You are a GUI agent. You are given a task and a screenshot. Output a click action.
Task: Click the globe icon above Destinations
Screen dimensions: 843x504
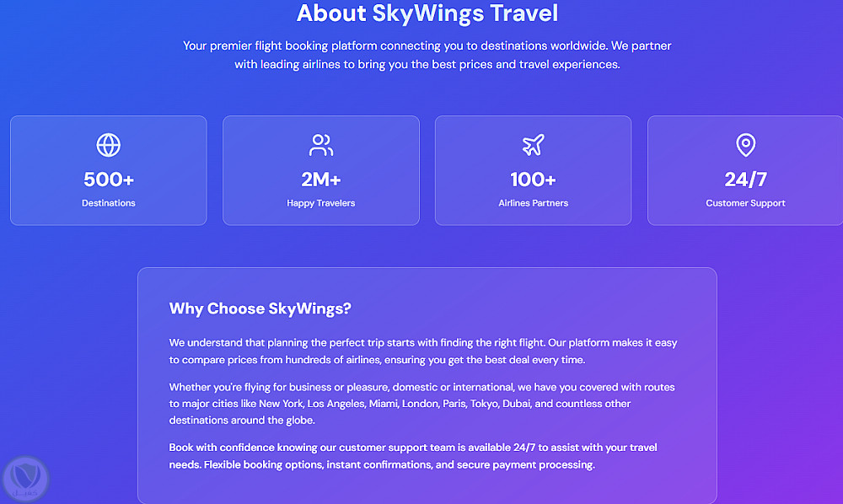[109, 145]
